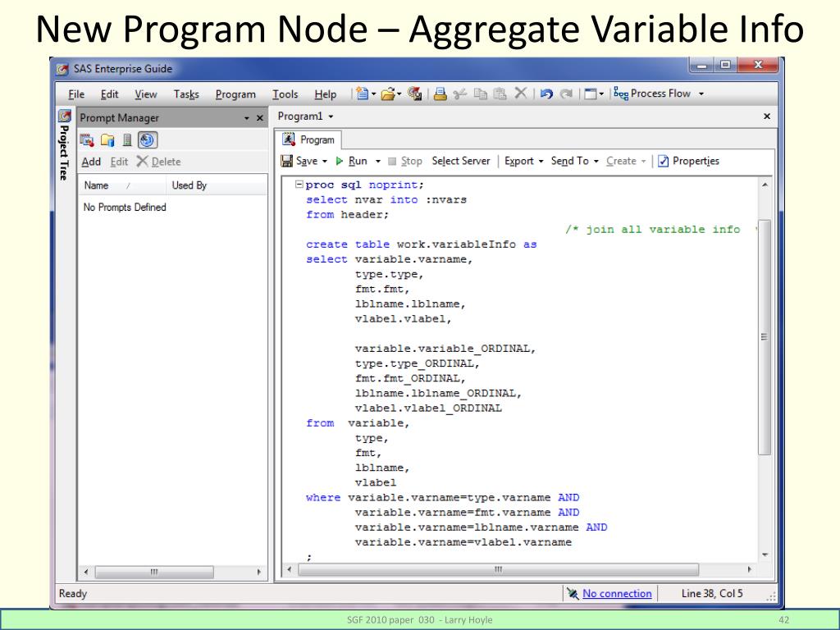Open the Edit menu
The height and width of the screenshot is (630, 840).
109,94
